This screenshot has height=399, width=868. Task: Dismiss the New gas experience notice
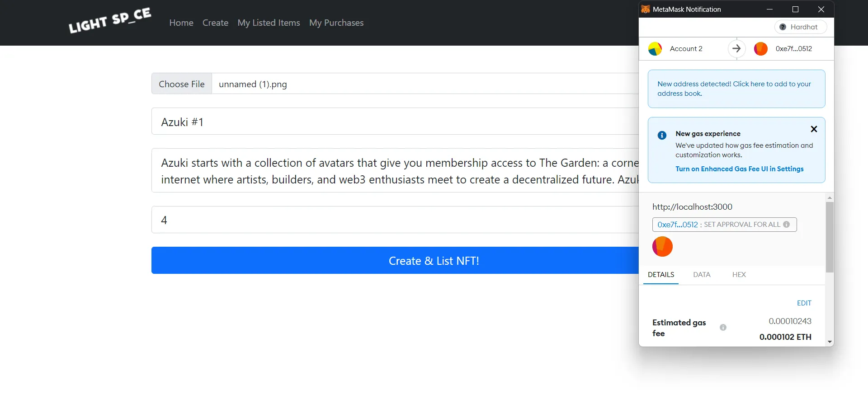[814, 129]
